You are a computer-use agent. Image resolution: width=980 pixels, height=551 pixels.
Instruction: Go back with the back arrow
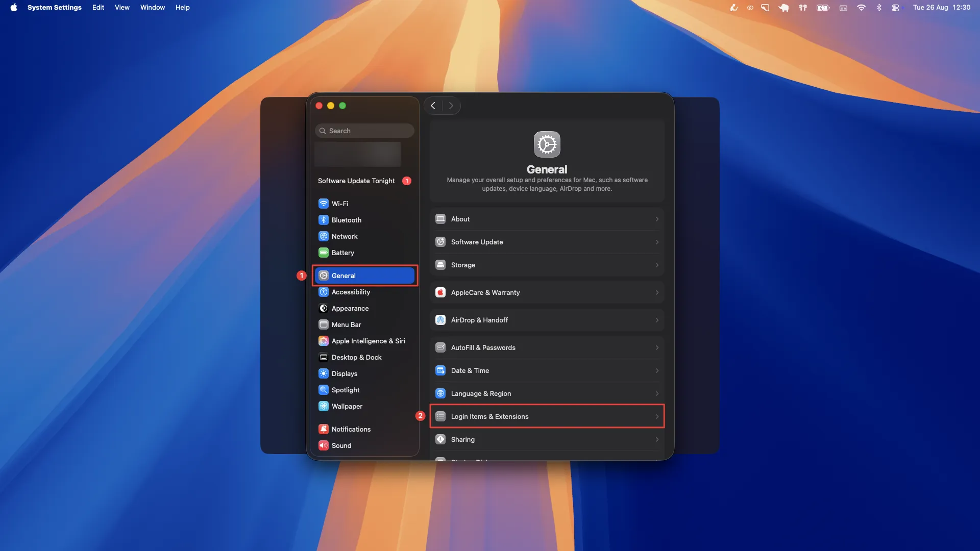tap(433, 106)
